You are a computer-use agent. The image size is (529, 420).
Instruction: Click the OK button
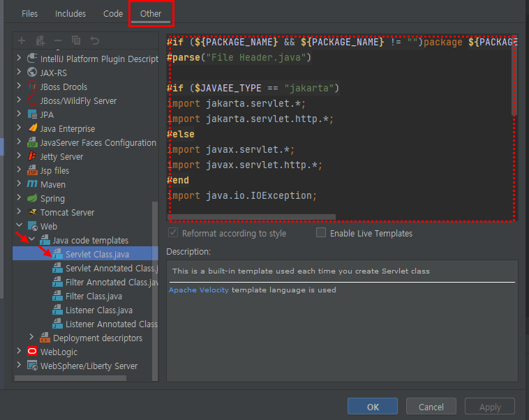click(x=373, y=406)
